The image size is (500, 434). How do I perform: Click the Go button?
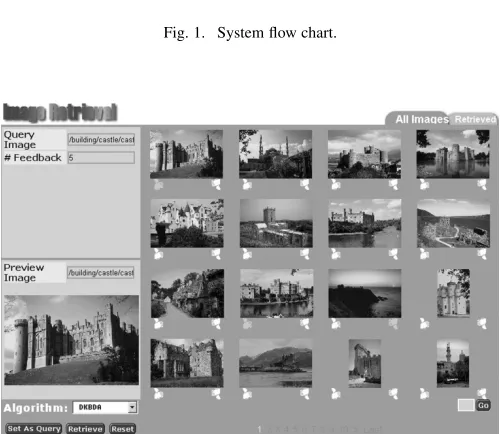[x=483, y=405]
